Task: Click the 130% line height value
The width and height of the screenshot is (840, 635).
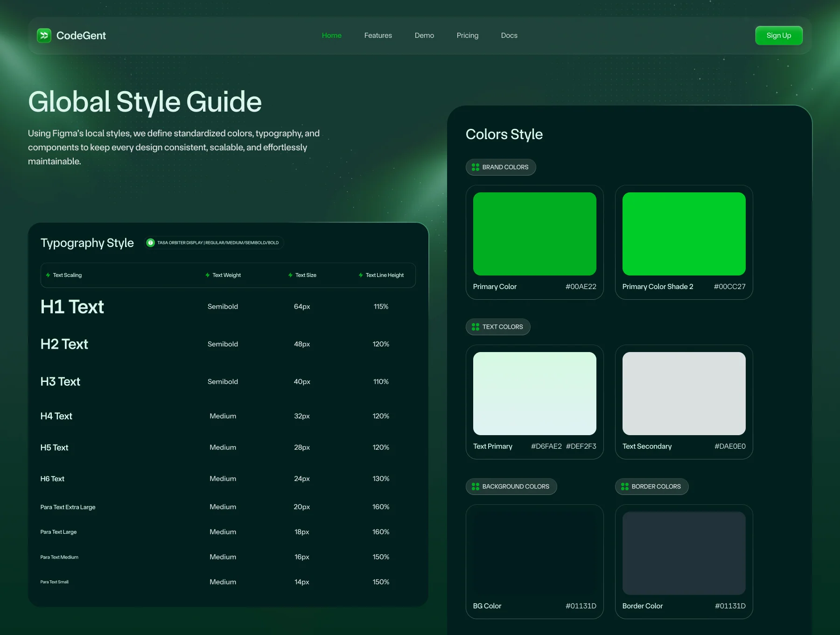Action: point(381,479)
